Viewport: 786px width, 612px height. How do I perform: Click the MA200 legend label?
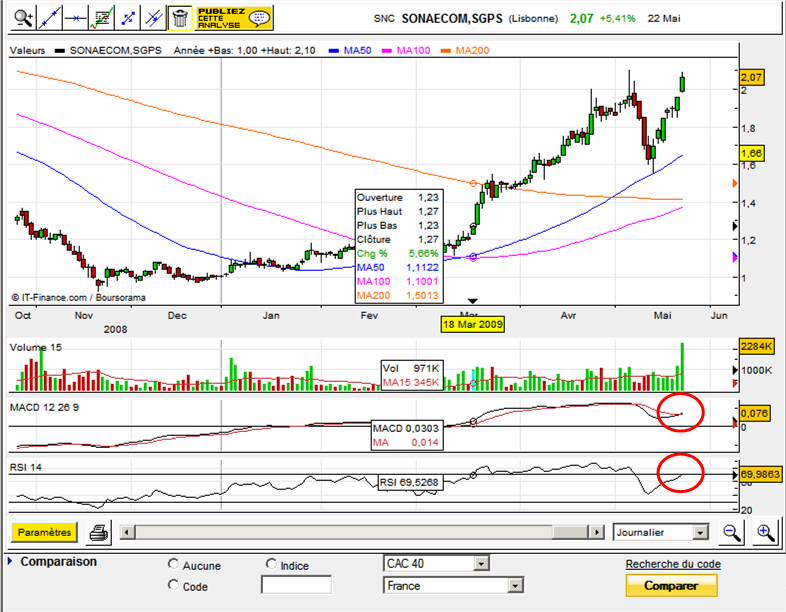click(472, 51)
